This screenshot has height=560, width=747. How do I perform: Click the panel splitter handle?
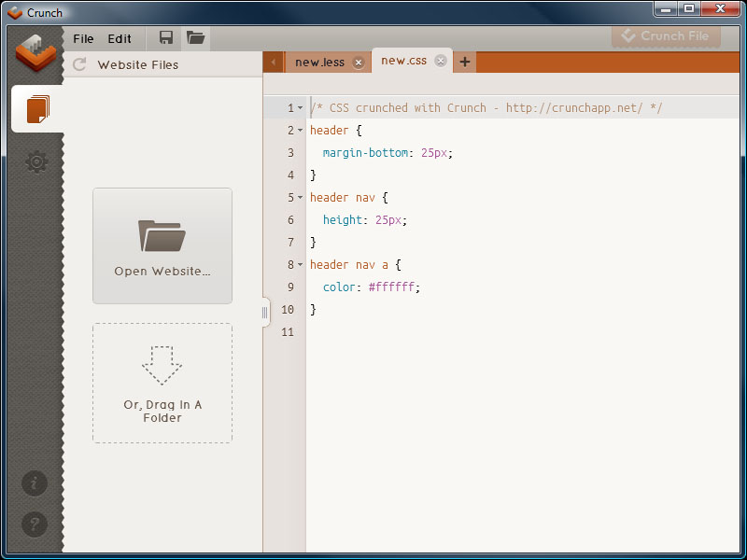[x=265, y=313]
